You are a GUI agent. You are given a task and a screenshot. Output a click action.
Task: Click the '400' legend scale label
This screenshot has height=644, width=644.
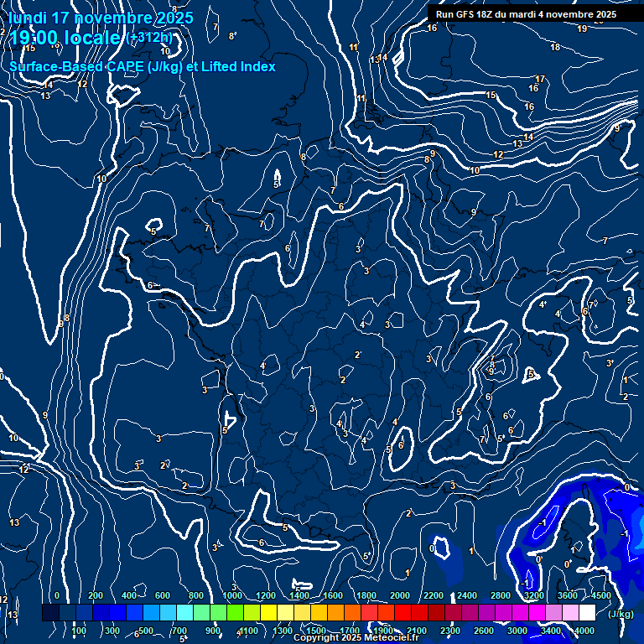(x=129, y=595)
